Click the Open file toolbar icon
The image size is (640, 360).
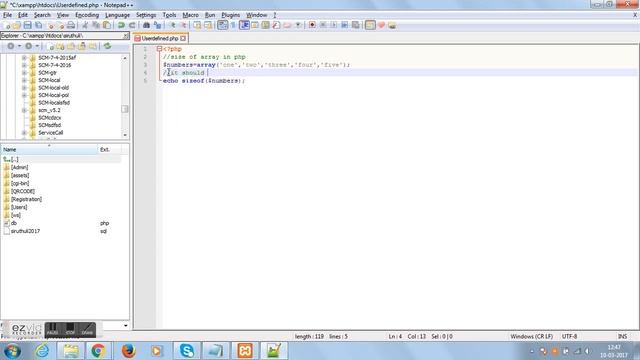17,25
